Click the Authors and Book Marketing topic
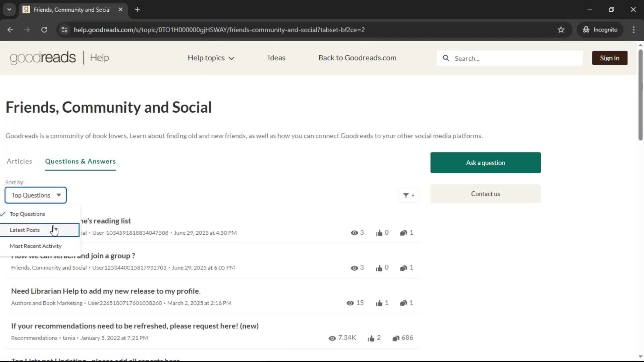This screenshot has height=362, width=644. coord(47,303)
